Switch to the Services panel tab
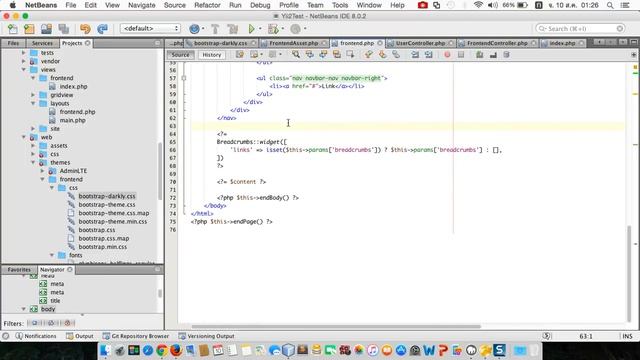This screenshot has height=360, width=640. tap(42, 43)
